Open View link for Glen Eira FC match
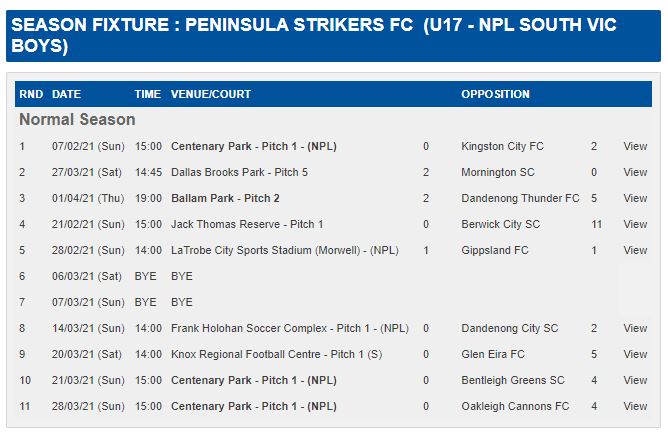 click(635, 354)
